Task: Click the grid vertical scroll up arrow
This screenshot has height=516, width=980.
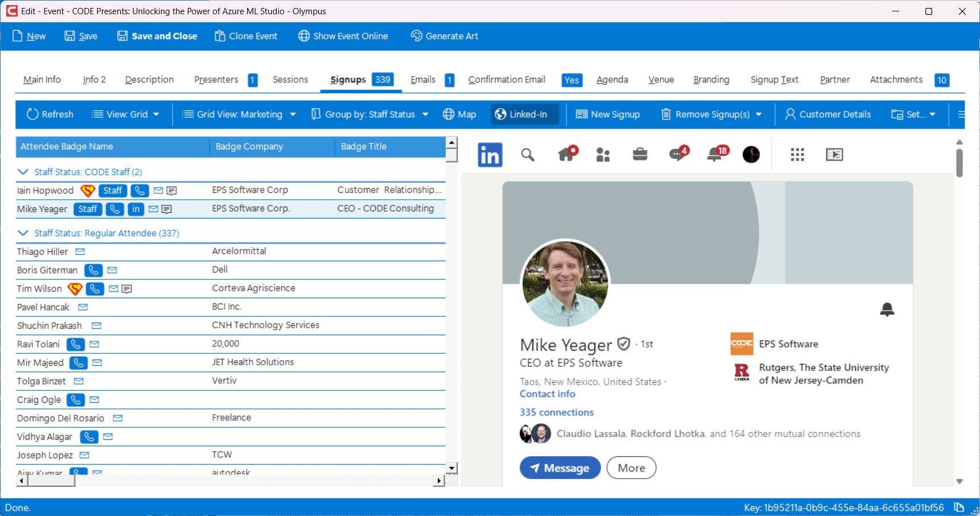Action: (x=451, y=142)
